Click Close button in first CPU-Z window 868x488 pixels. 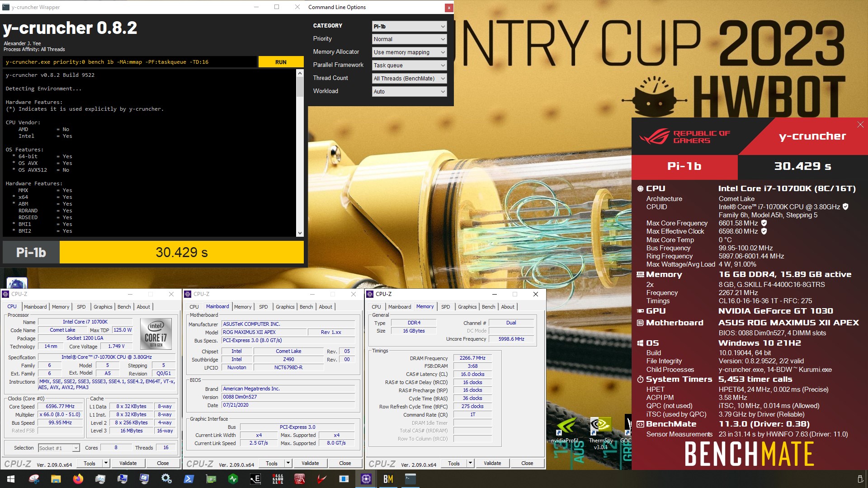point(163,463)
